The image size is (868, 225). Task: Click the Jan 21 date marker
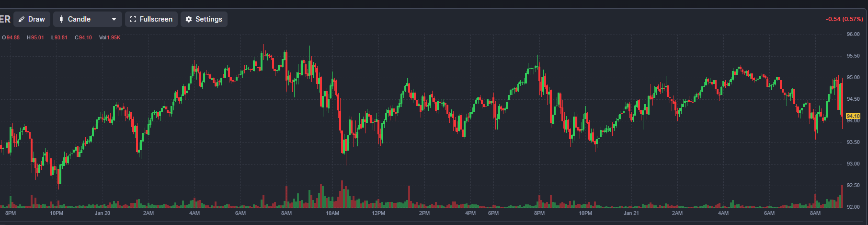(631, 213)
